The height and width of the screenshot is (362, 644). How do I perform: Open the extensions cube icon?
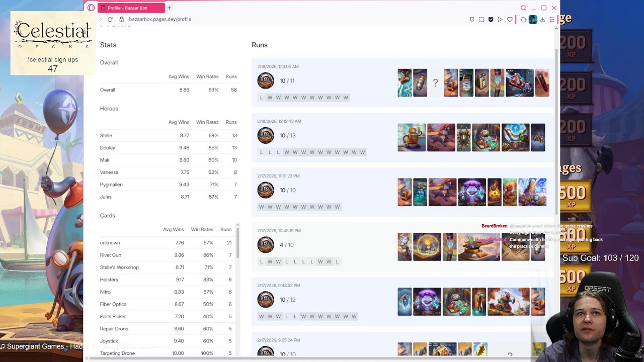pyautogui.click(x=523, y=19)
